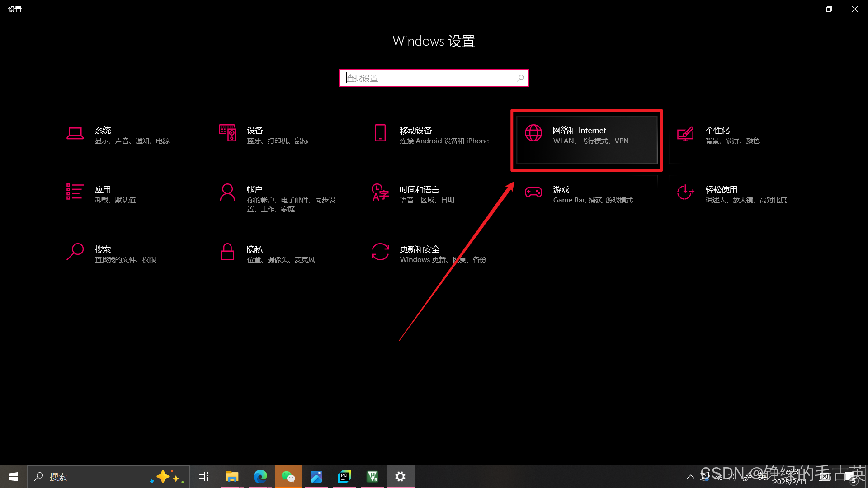Open 网络和 Internet globe icon
The width and height of the screenshot is (868, 488).
tap(533, 133)
